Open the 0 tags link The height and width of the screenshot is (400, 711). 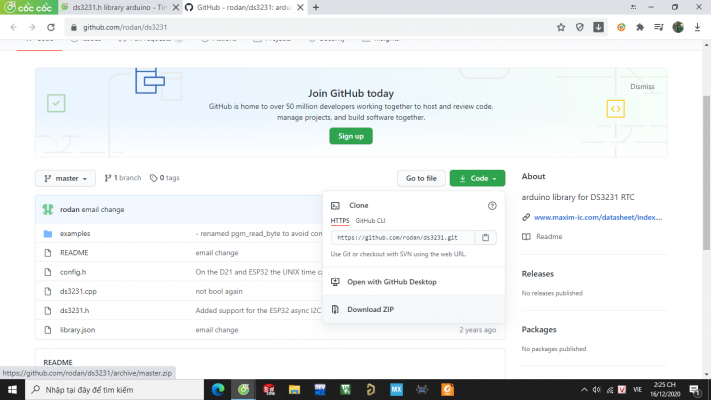(165, 178)
